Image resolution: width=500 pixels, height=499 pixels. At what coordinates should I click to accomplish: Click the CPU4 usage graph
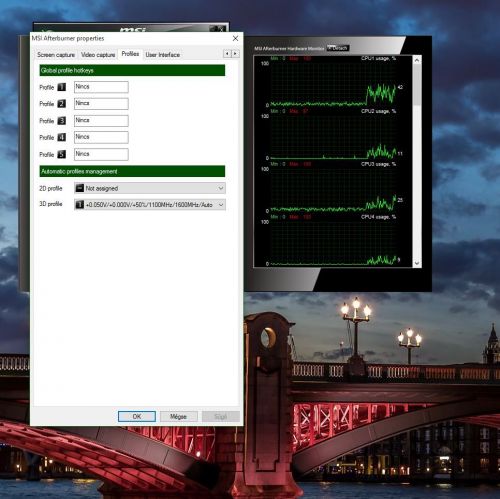coord(333,243)
